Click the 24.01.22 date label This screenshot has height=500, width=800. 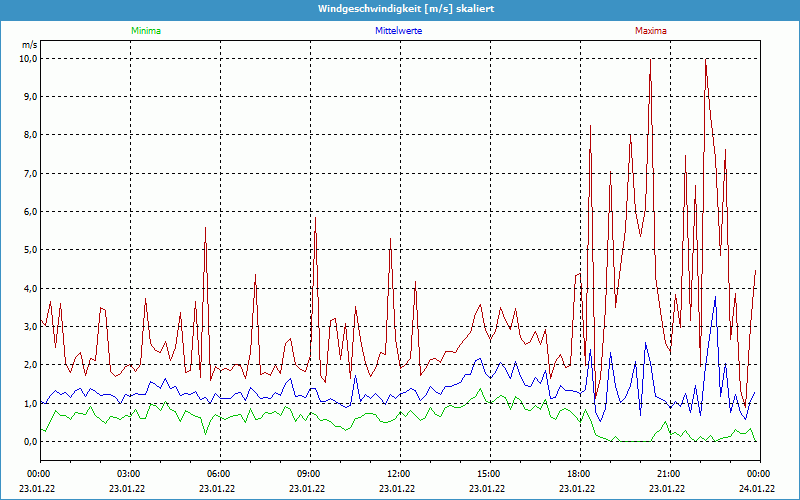(757, 488)
